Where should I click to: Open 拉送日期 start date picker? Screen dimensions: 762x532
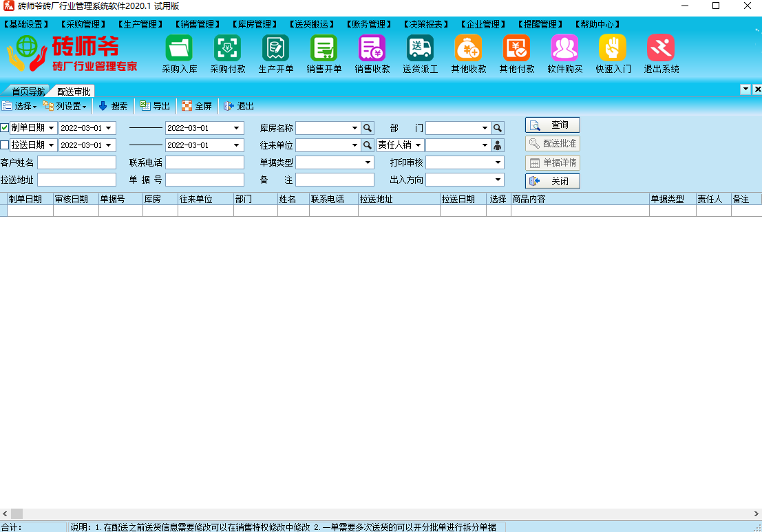tap(109, 145)
